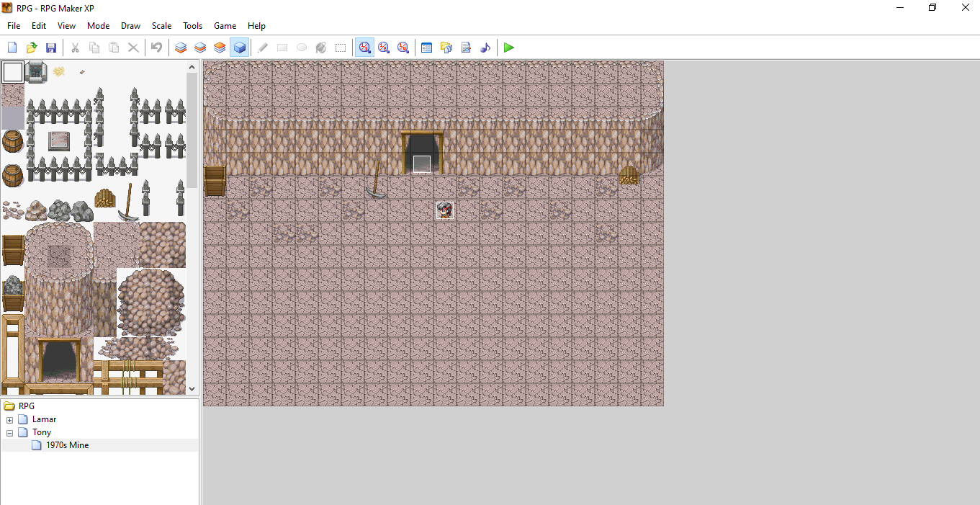Viewport: 980px width, 505px height.
Task: Open the Mode menu
Action: click(x=98, y=26)
